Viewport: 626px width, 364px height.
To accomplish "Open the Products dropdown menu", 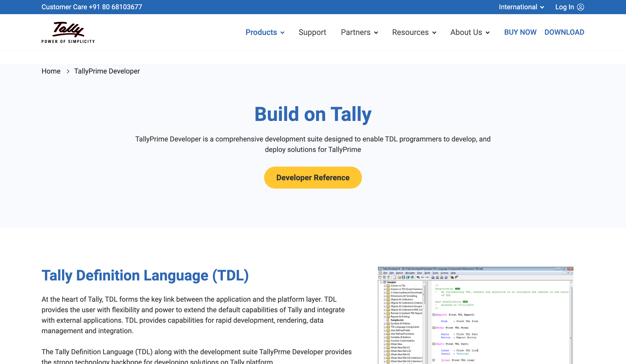I will (x=265, y=32).
